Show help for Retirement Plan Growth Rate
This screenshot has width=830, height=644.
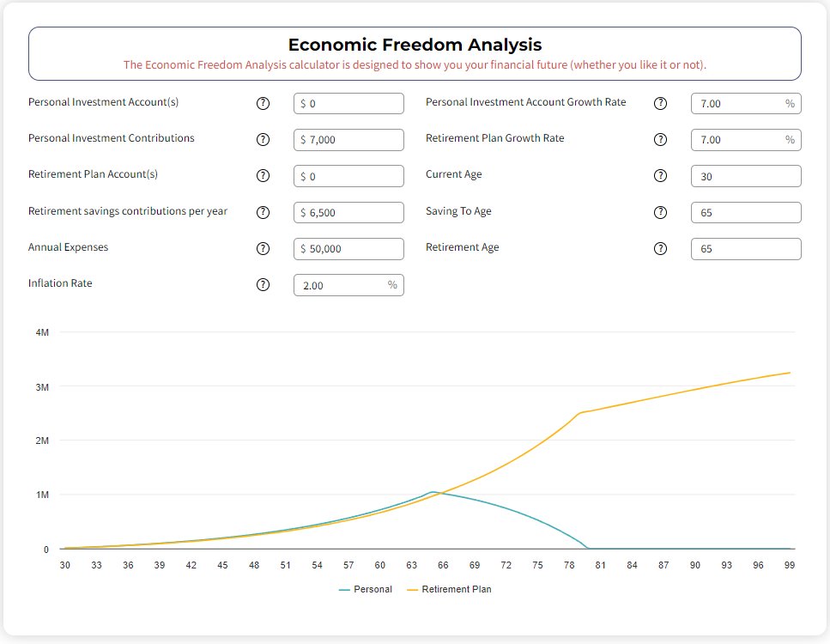(660, 139)
